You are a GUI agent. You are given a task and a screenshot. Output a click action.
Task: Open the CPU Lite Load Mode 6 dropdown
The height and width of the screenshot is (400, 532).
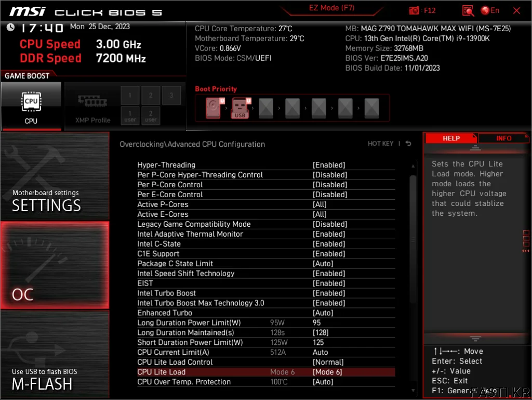click(327, 372)
